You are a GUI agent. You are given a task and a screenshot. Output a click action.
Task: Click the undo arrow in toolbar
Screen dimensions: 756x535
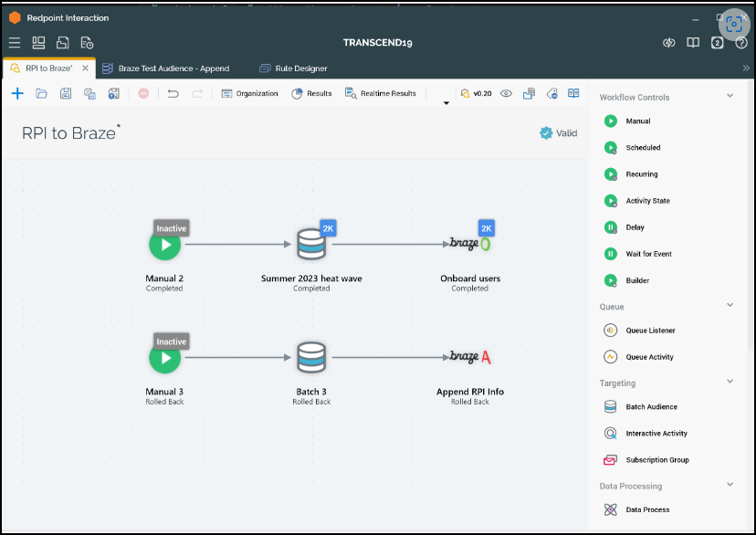point(173,93)
